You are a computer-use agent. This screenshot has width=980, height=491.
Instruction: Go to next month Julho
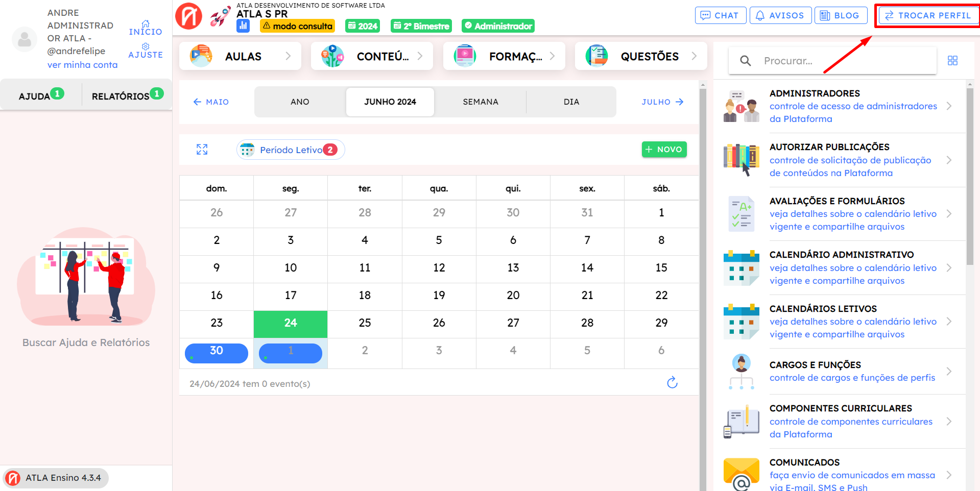click(x=663, y=102)
